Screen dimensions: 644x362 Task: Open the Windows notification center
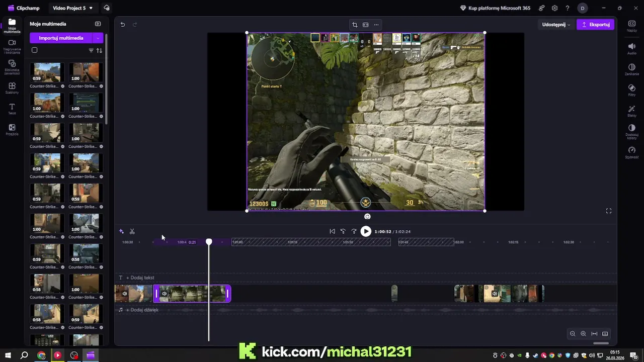[634, 355]
